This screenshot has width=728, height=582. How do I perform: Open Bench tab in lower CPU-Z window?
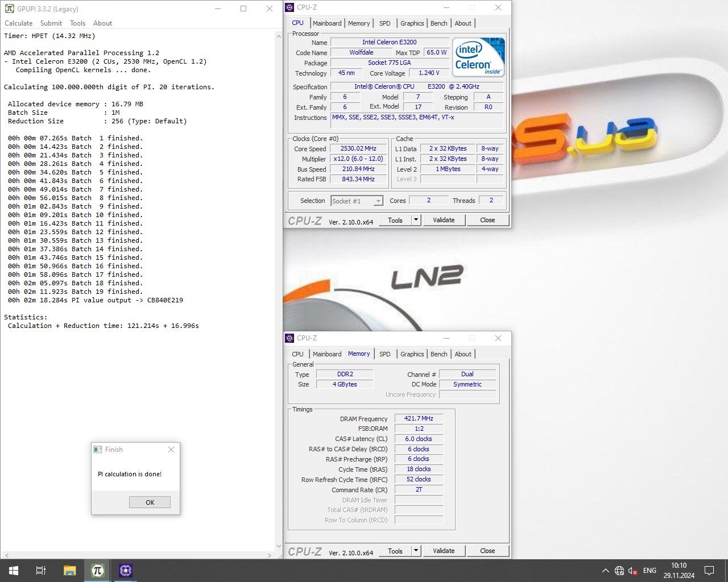pos(439,354)
